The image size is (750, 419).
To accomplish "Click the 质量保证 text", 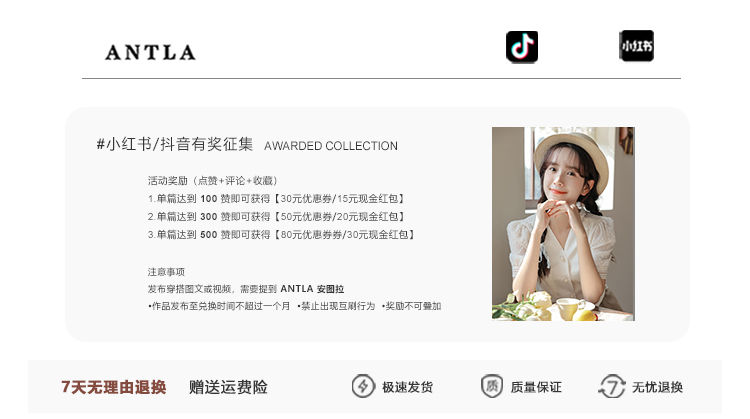I will pos(536,387).
